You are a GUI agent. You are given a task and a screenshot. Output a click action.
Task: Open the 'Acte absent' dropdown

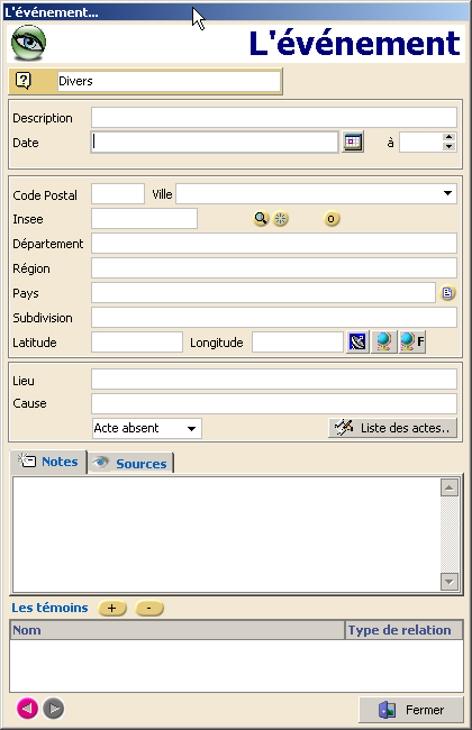[191, 428]
